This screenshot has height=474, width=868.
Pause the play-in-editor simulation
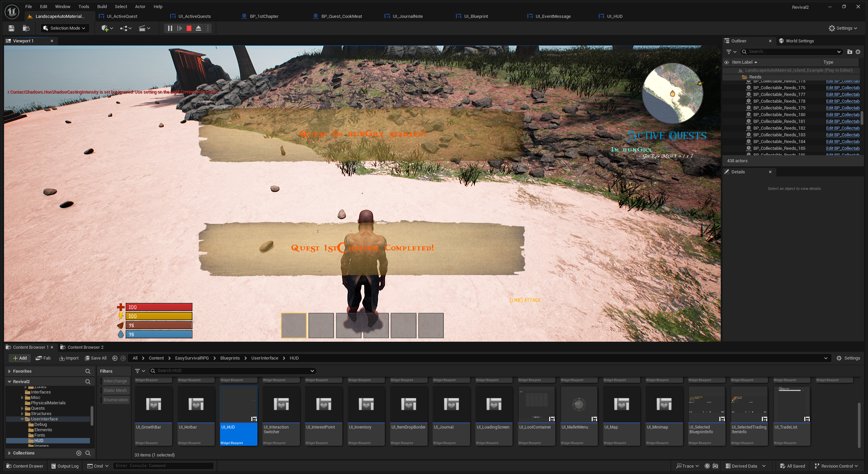click(170, 28)
